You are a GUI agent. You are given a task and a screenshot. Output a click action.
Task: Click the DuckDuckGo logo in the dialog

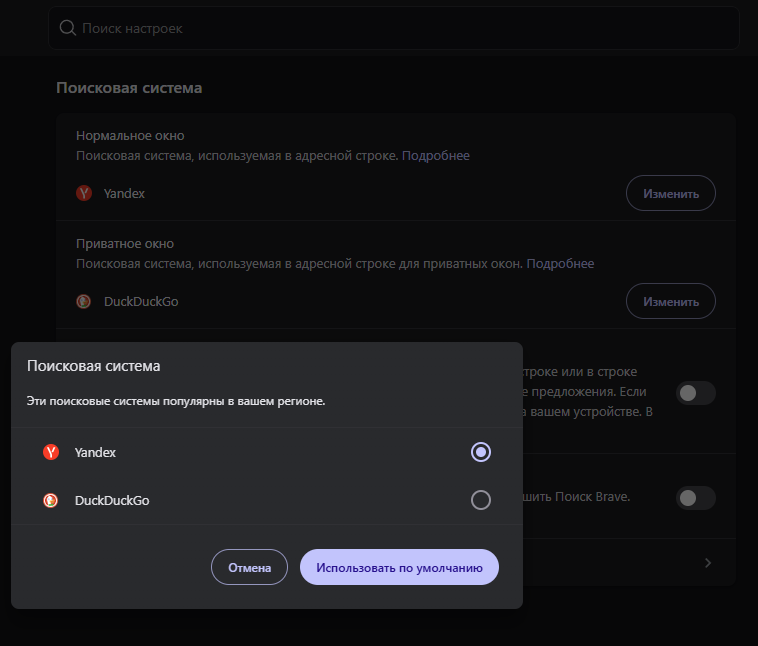[51, 500]
